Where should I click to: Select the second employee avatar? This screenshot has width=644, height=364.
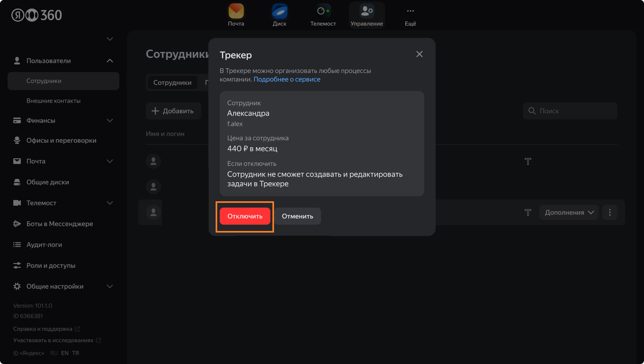(153, 187)
